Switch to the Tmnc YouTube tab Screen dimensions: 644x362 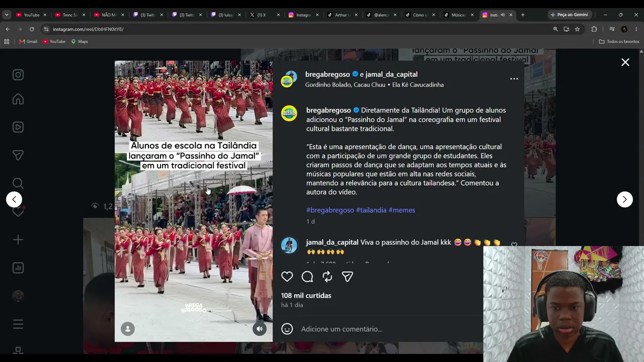coord(70,15)
